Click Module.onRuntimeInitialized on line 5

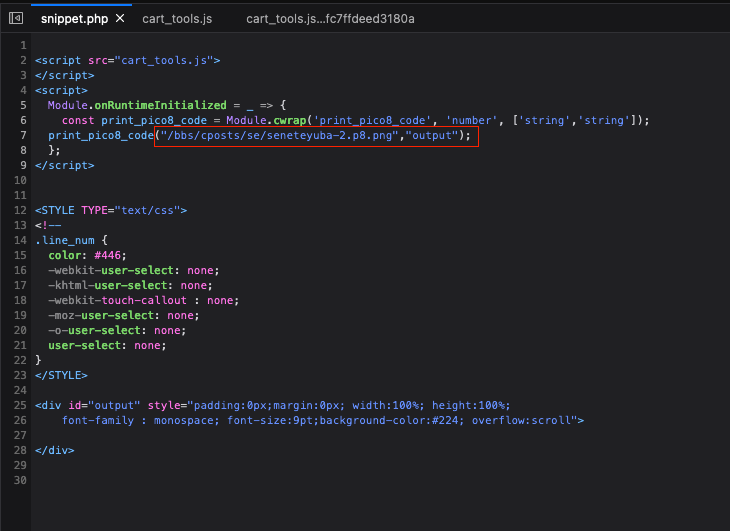(137, 105)
